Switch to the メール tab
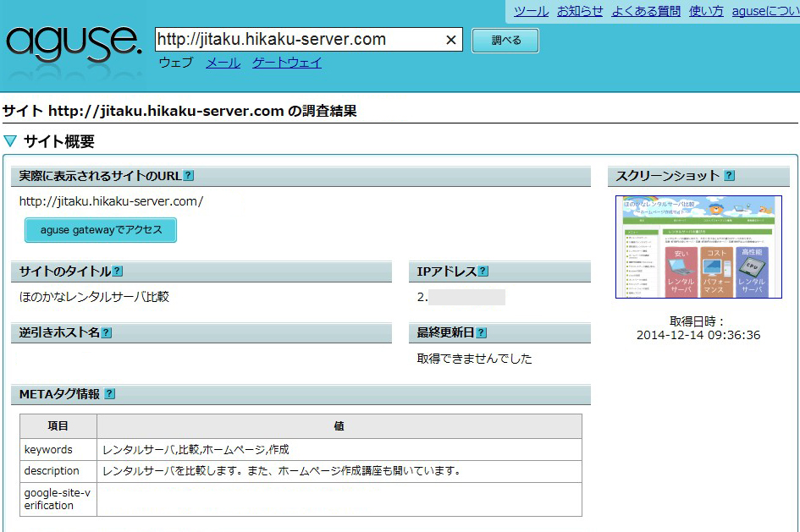This screenshot has height=532, width=800. click(x=223, y=63)
